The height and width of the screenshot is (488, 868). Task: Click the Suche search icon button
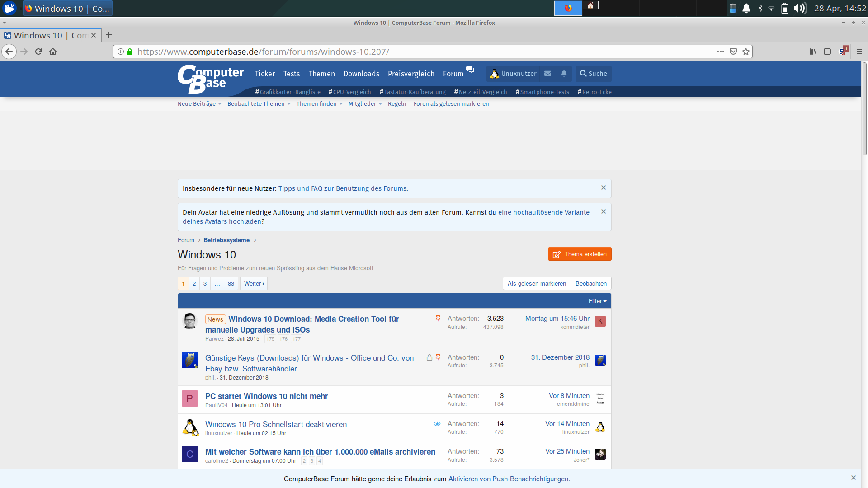coord(593,73)
